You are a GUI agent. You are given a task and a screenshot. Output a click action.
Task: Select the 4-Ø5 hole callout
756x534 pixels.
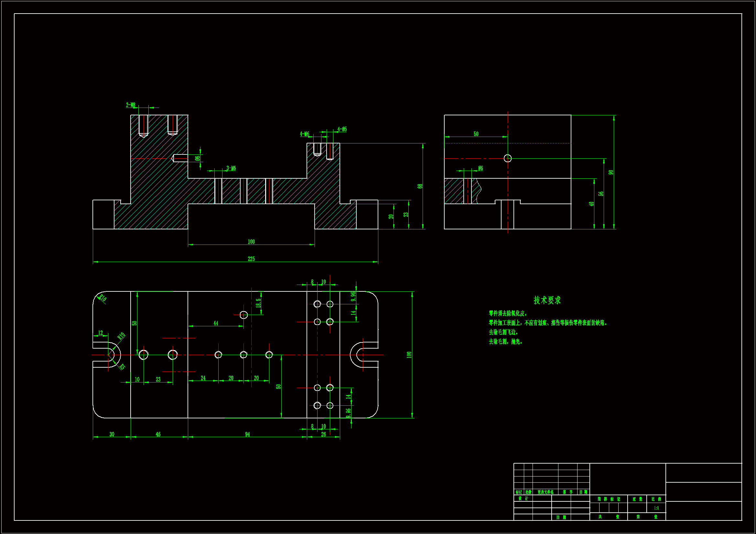click(342, 129)
